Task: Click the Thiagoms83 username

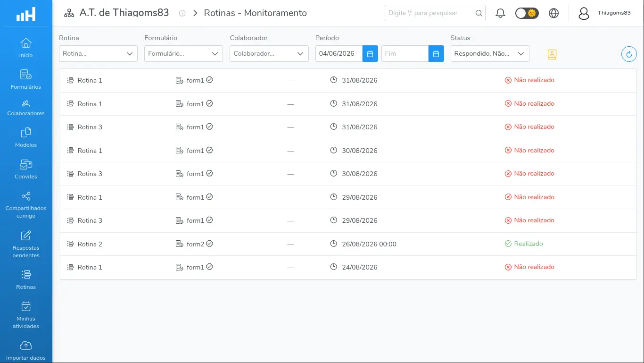Action: (614, 13)
